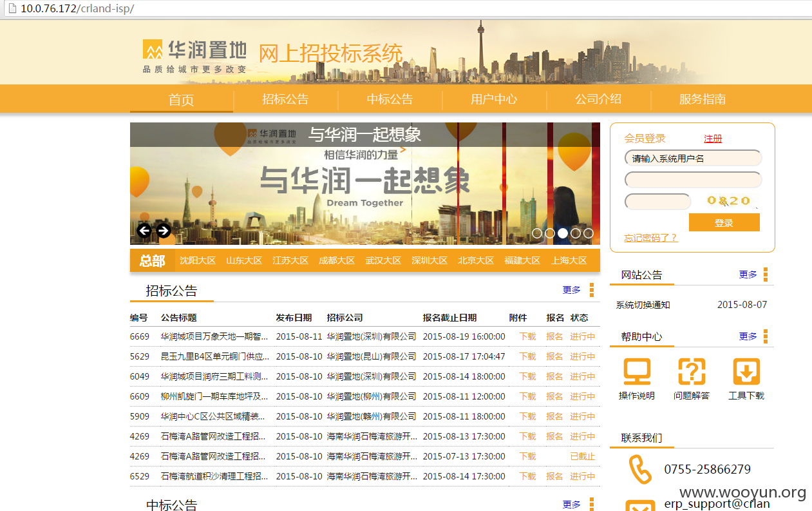Viewport: 812px width, 511px height.
Task: Open the 操作说明 help icon
Action: click(x=637, y=372)
